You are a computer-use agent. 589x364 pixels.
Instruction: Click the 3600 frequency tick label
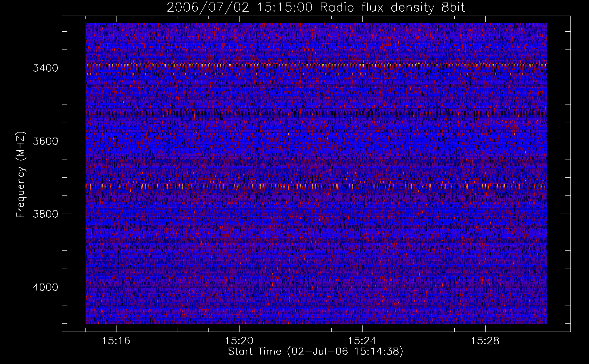46,141
